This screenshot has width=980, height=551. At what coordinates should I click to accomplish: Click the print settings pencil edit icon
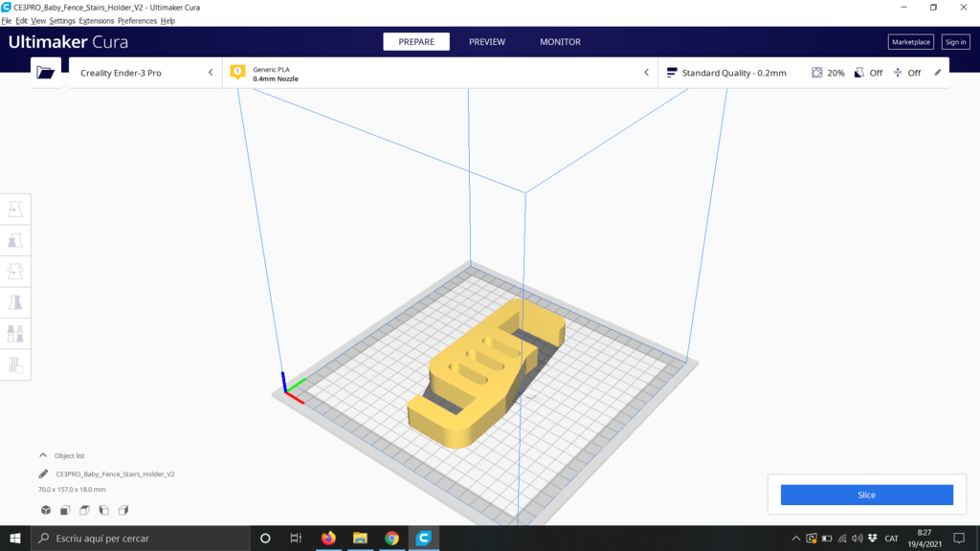[938, 73]
